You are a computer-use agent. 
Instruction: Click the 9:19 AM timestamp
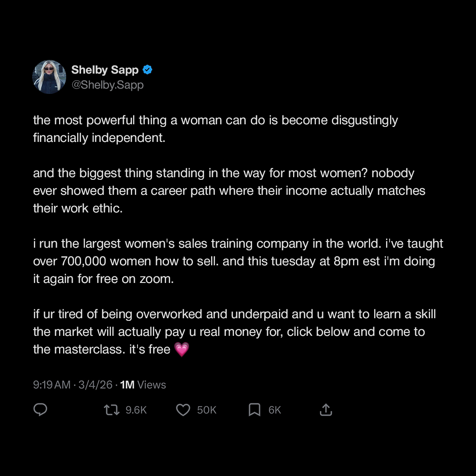52,385
